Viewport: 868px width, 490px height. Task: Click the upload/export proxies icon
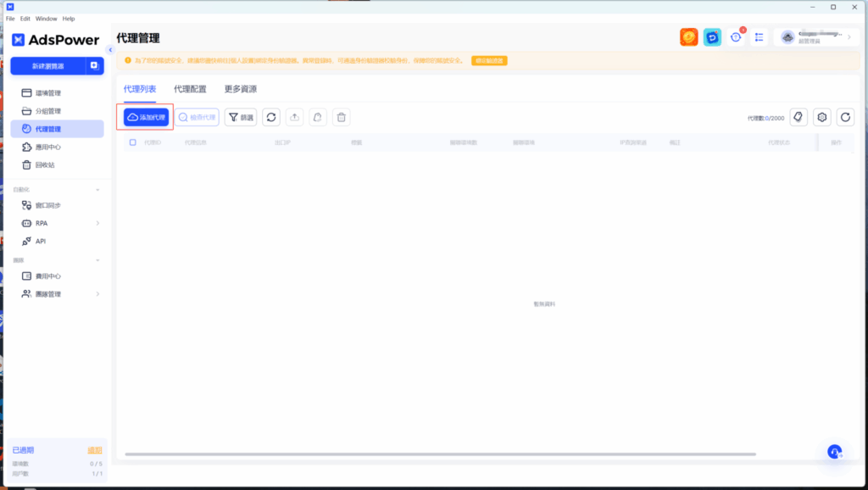click(294, 117)
